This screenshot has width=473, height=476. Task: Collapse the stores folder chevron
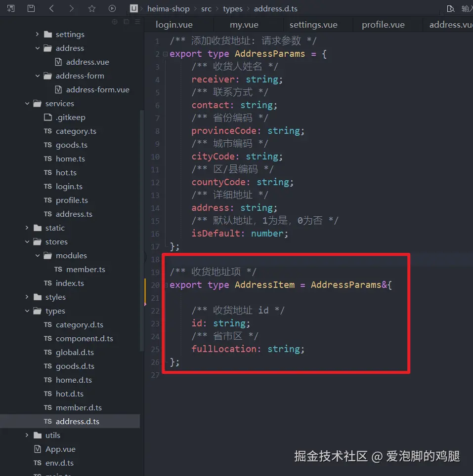pos(27,241)
